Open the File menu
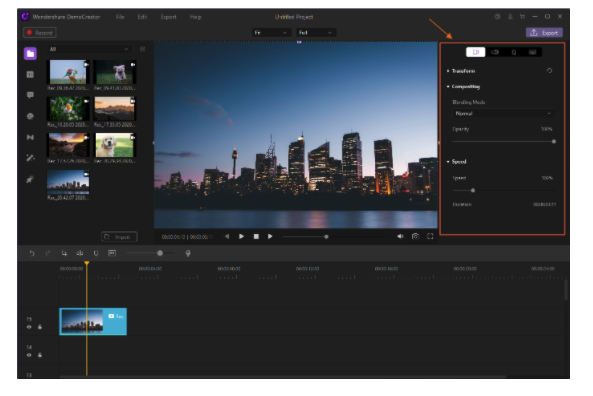This screenshot has width=593, height=396. (120, 17)
